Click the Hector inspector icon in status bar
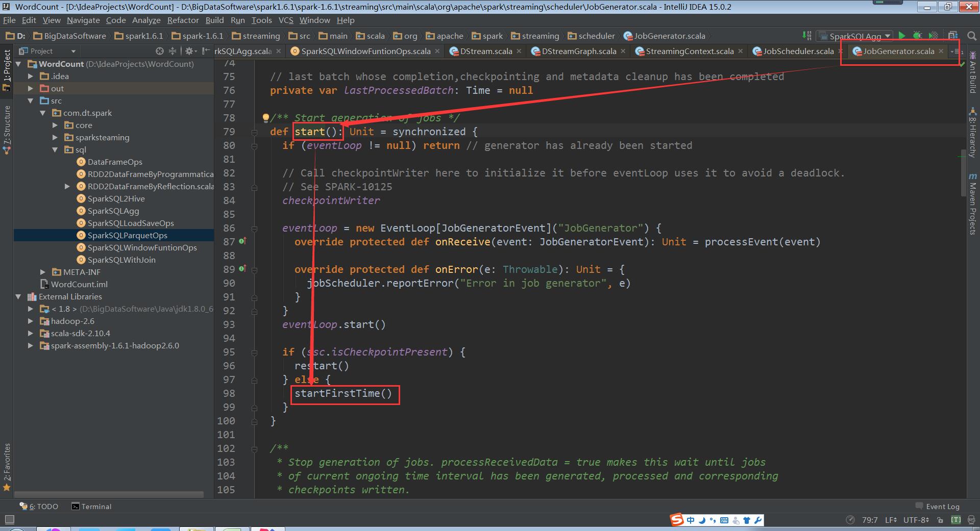Image resolution: width=980 pixels, height=531 pixels. coord(971,520)
